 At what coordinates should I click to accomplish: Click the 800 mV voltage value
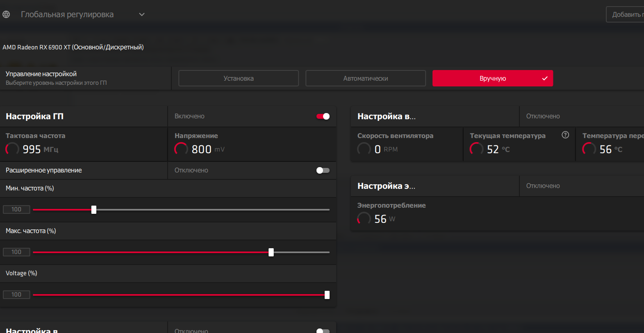click(x=208, y=149)
